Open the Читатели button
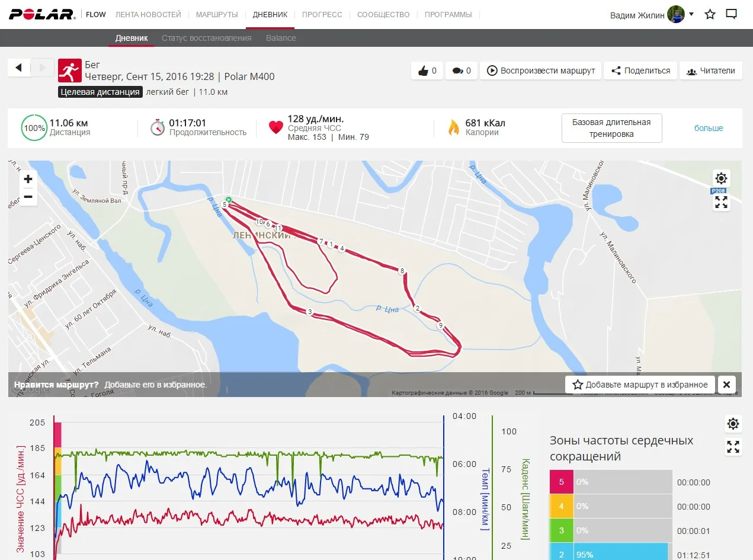This screenshot has height=560, width=753. pos(710,71)
